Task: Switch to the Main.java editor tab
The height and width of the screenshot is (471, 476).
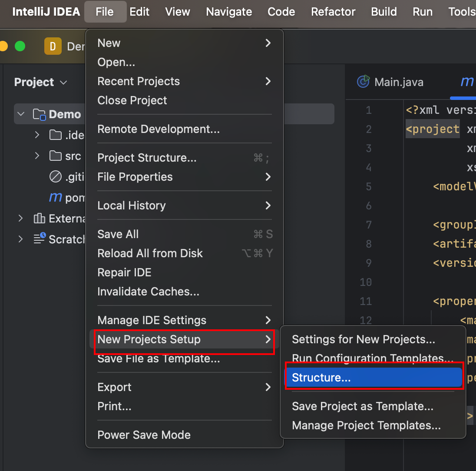Action: [398, 82]
